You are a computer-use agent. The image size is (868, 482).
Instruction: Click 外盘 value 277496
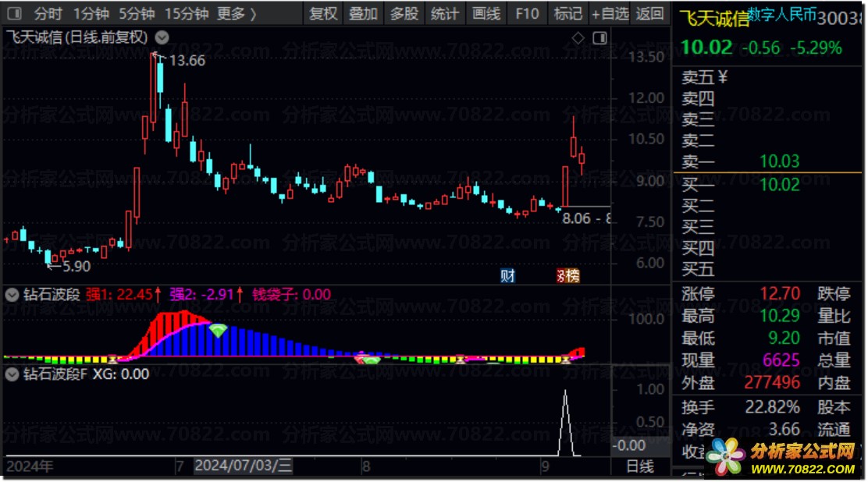772,382
